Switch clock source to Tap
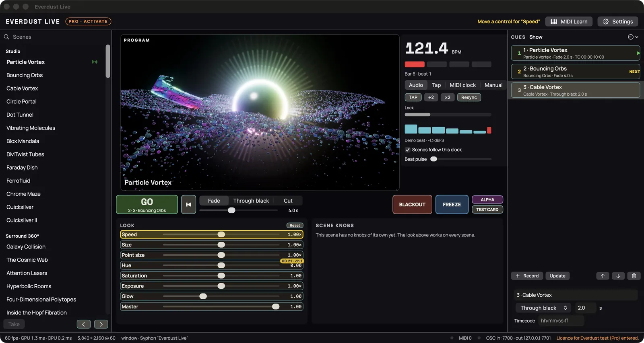The width and height of the screenshot is (644, 343). pos(436,85)
